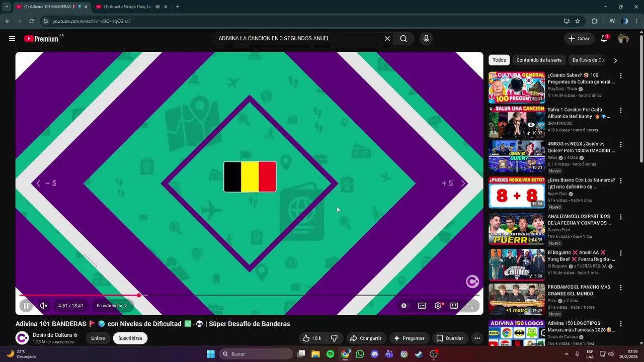Open WhatsApp from the taskbar

pos(360,354)
